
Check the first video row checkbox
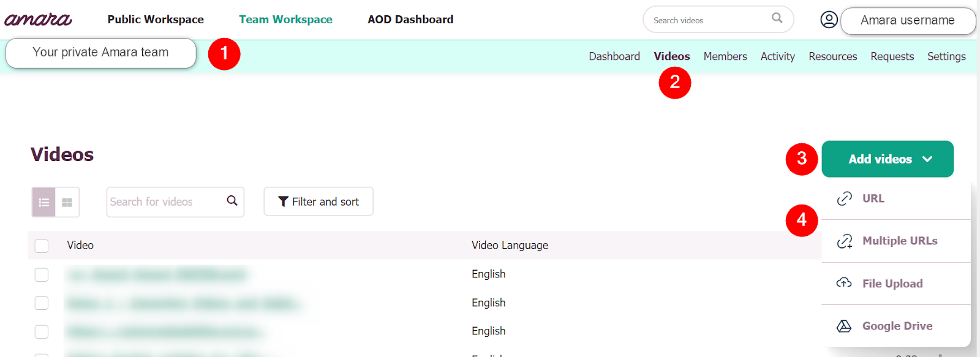tap(42, 275)
